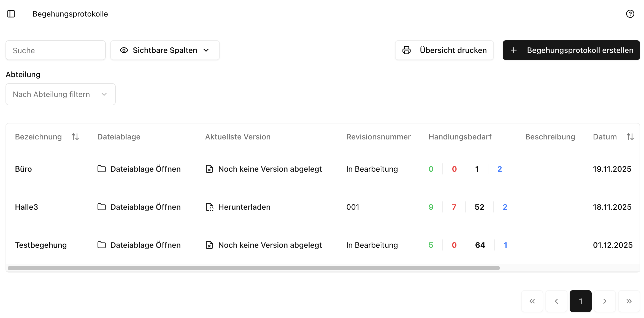The image size is (644, 318).
Task: Expand the Nach Abteilung filtern dropdown
Action: pyautogui.click(x=60, y=94)
